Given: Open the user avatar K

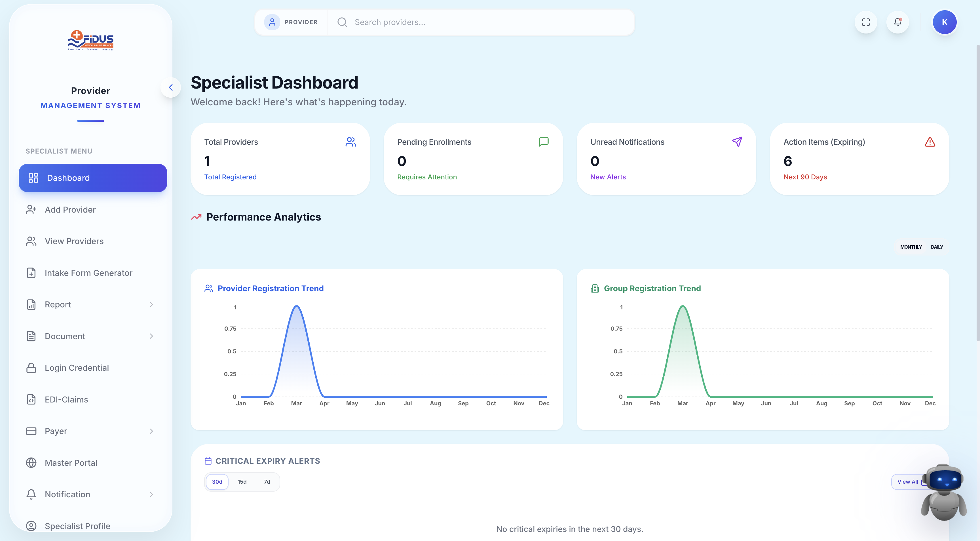Looking at the screenshot, I should [944, 22].
